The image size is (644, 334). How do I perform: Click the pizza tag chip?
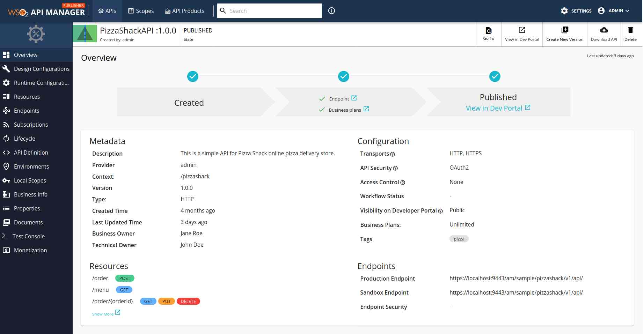coord(459,239)
